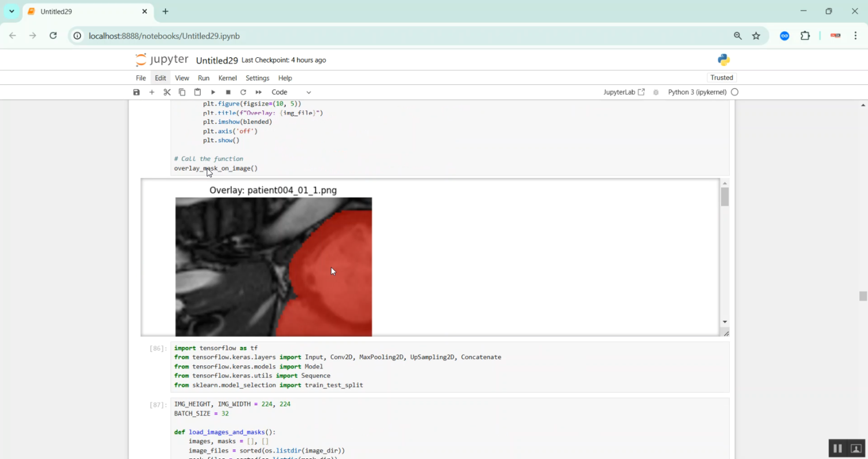Reload the page with the browser refresh icon
The height and width of the screenshot is (459, 868).
(x=53, y=36)
